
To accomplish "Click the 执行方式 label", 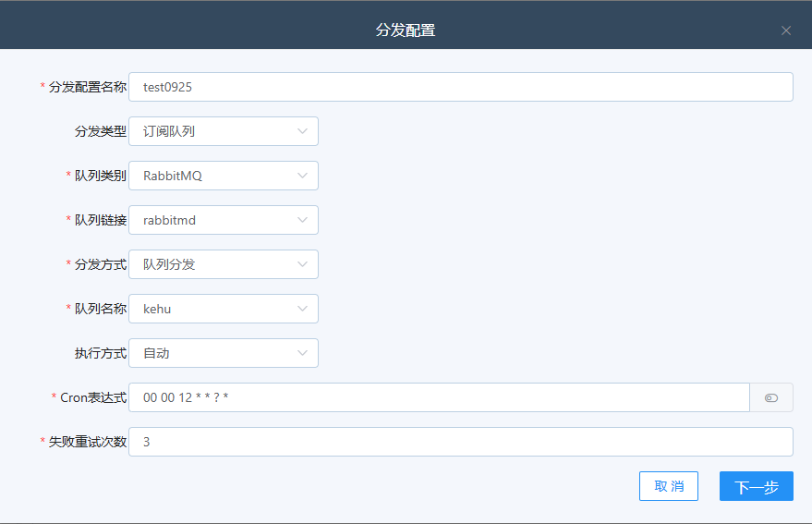I will [101, 353].
